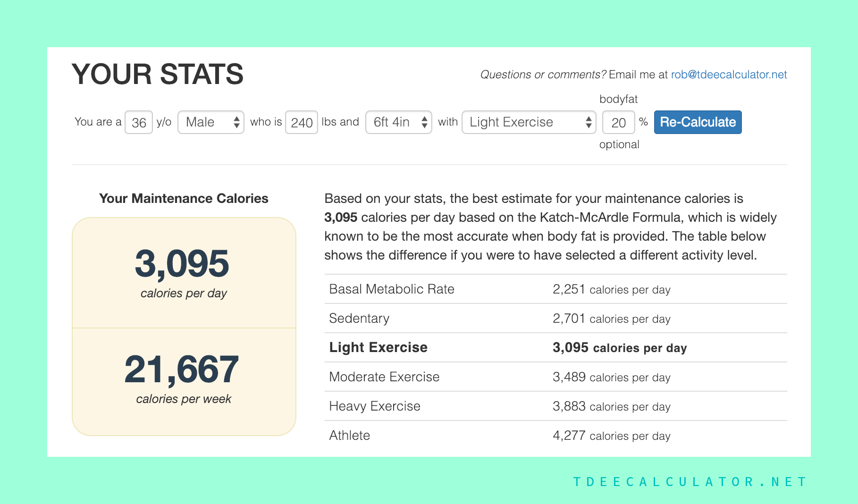The image size is (858, 504).
Task: Select the weight input field showing 240
Action: [x=301, y=122]
